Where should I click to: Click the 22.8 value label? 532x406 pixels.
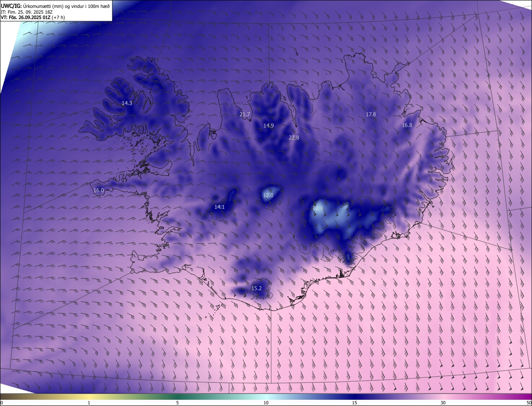point(294,137)
